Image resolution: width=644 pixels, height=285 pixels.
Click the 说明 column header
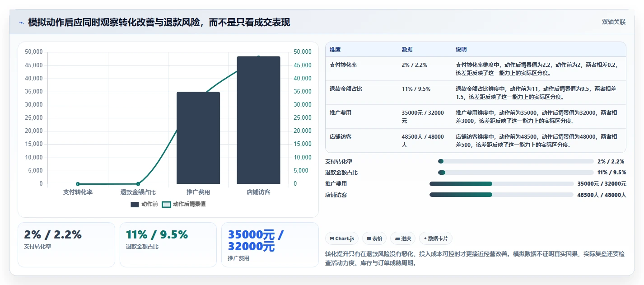[x=461, y=50]
